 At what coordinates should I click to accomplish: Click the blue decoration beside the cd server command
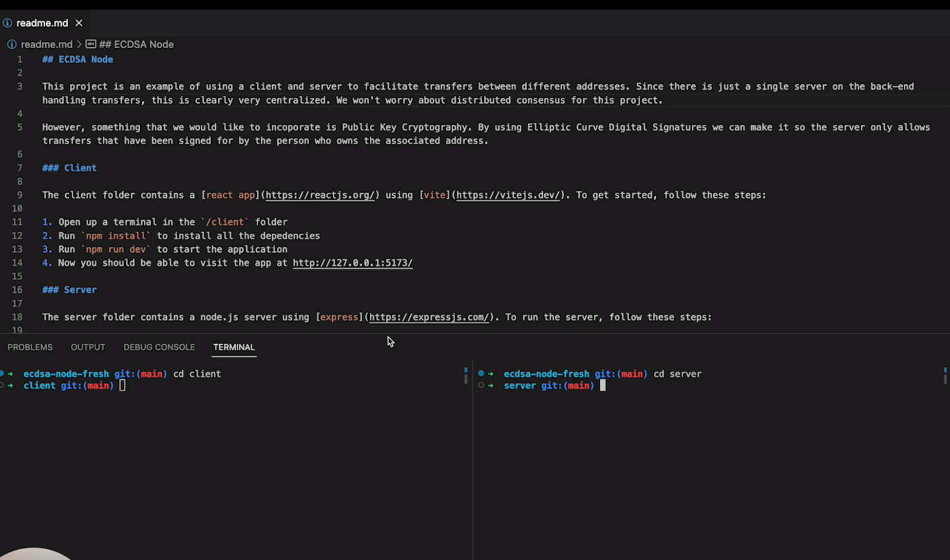[481, 373]
